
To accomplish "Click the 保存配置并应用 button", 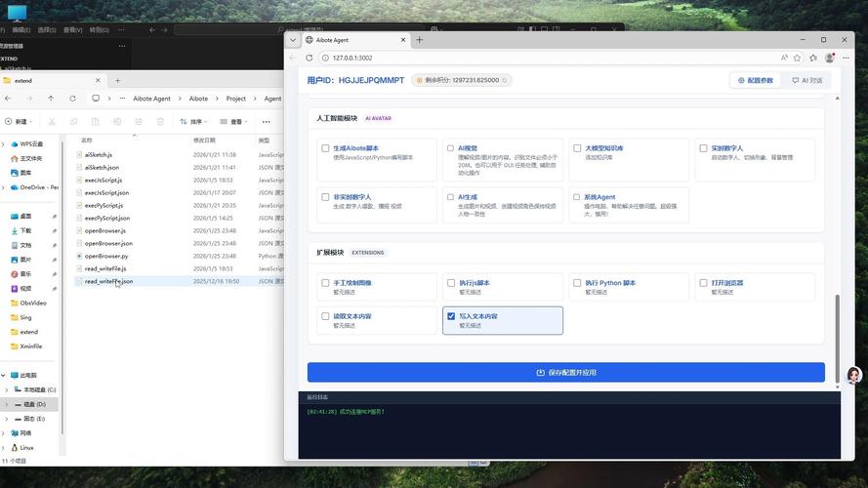I will (565, 372).
